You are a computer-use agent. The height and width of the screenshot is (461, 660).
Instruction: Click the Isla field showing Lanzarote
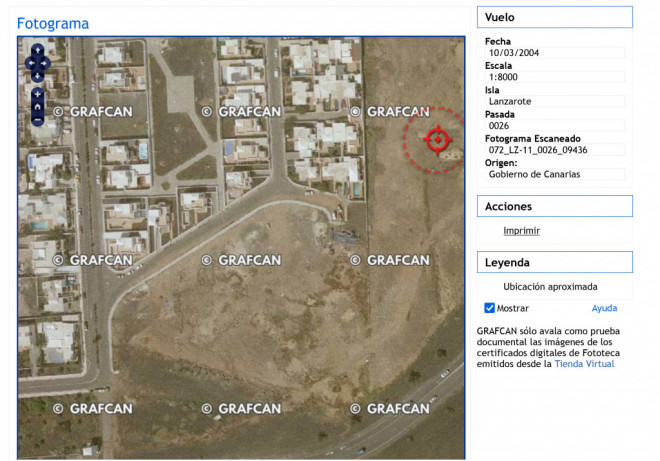tap(554, 101)
